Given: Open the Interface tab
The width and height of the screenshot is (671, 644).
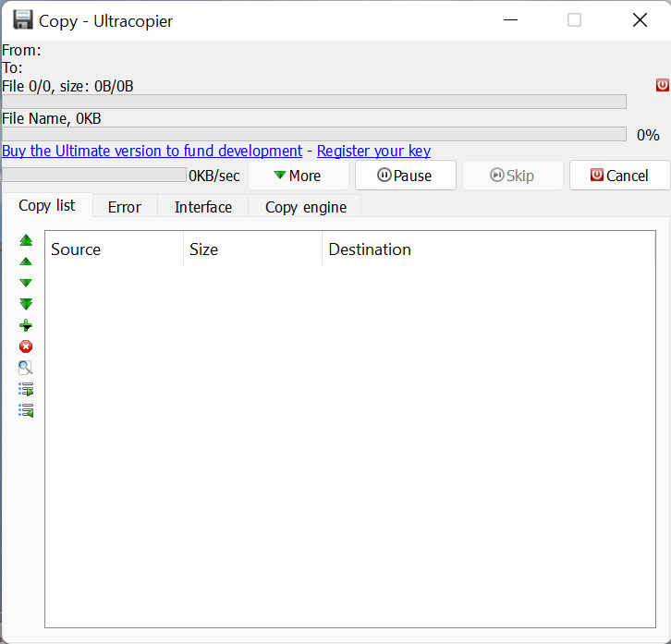Looking at the screenshot, I should [x=203, y=207].
